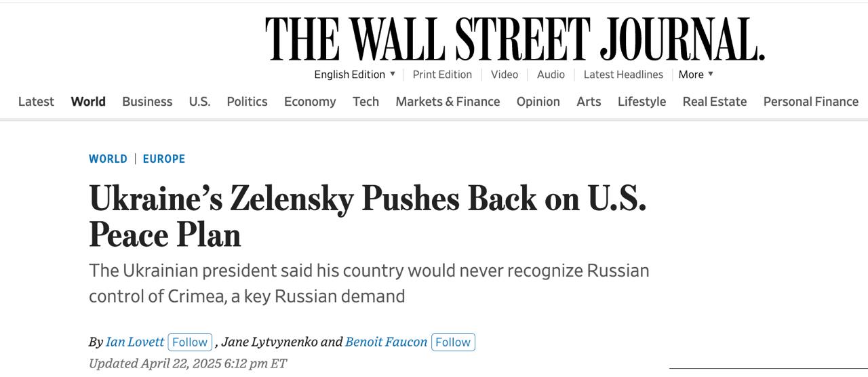Expand the More menu
Screen dimensions: 868x377
(x=696, y=75)
